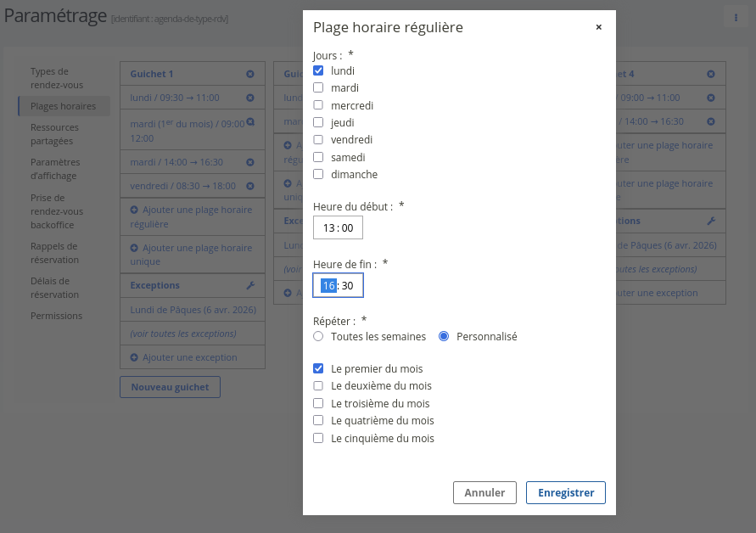Switch to the Permissions section
The width and height of the screenshot is (756, 533).
pos(56,316)
